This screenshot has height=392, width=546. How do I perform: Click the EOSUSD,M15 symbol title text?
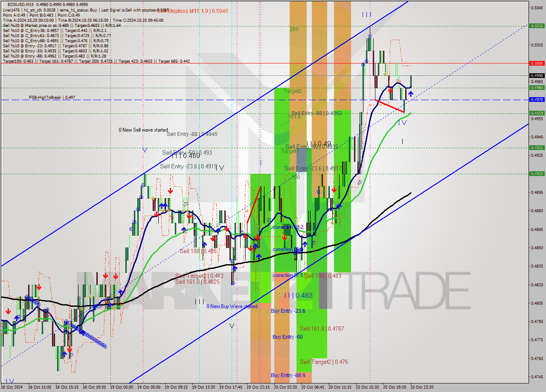pos(20,4)
